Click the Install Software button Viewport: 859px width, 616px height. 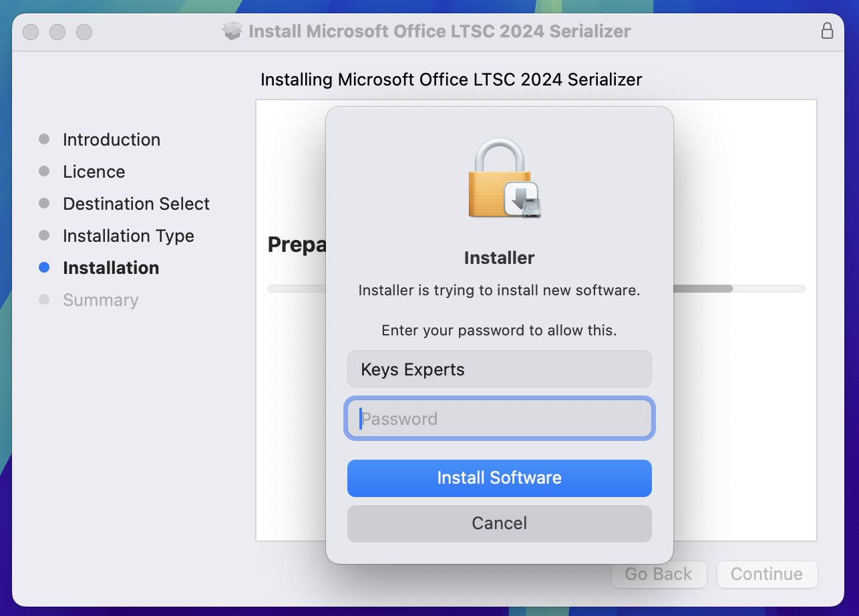499,478
